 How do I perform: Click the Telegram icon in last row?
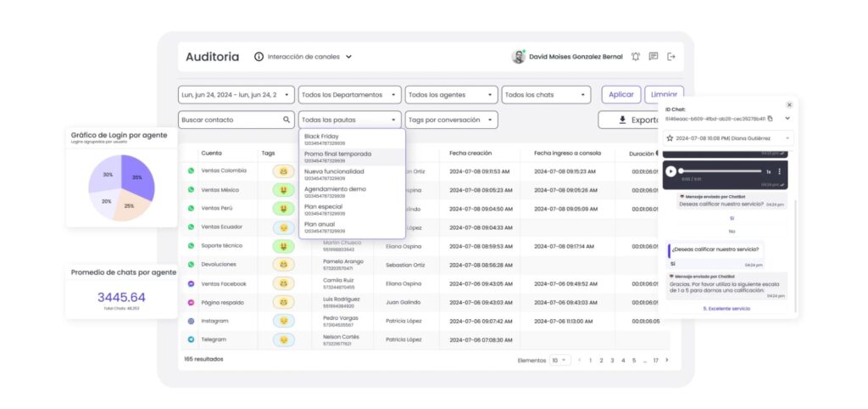(191, 339)
